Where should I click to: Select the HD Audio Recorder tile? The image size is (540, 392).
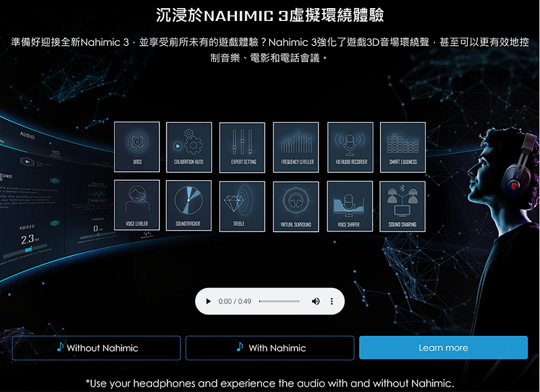tap(350, 147)
